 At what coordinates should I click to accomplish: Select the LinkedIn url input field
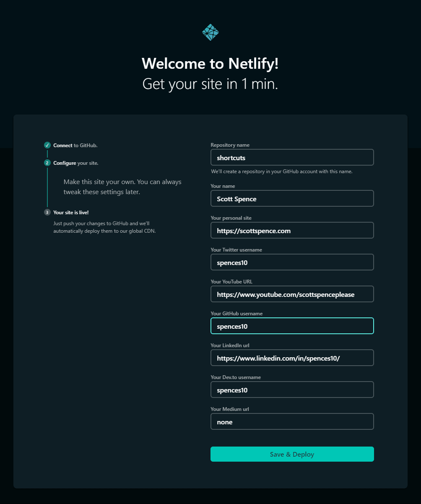pos(292,358)
